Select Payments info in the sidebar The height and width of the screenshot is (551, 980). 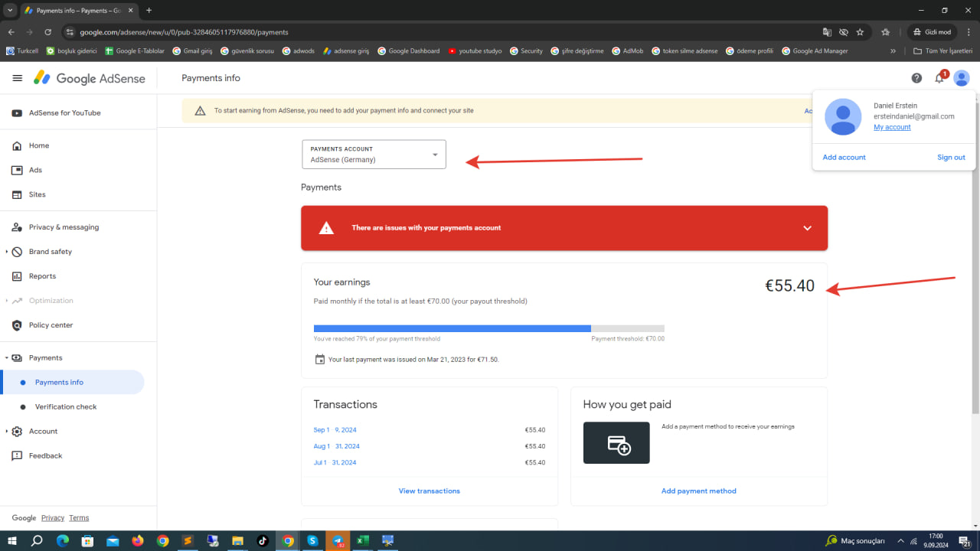pyautogui.click(x=72, y=383)
